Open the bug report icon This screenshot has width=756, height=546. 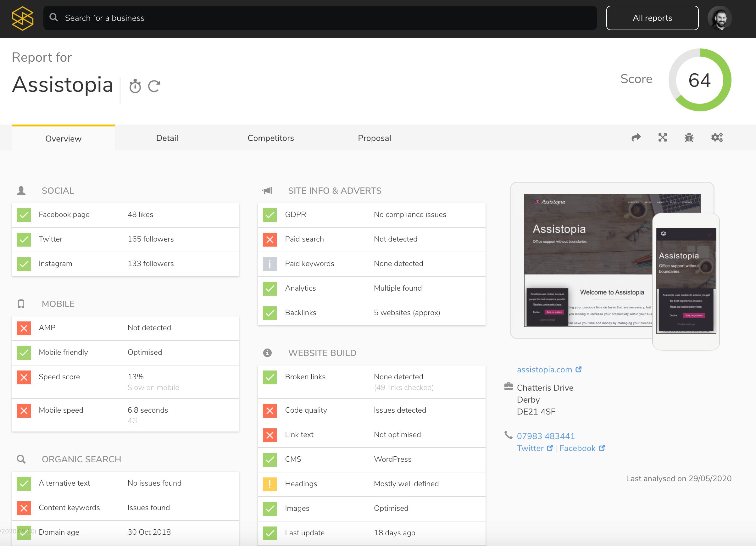point(689,138)
